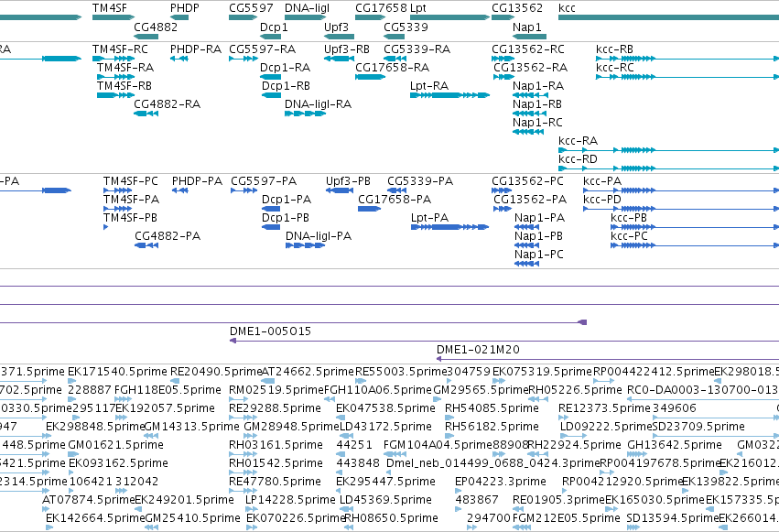Click transcript Nap1-RB
Viewport: 779px width, 532px height.
[x=530, y=114]
